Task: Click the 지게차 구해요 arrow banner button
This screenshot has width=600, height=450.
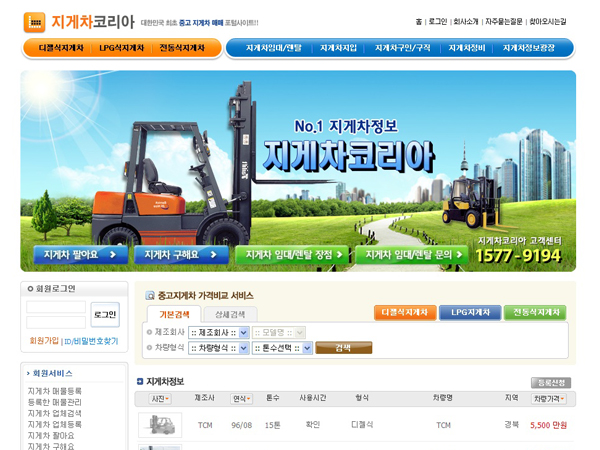Action: [180, 255]
